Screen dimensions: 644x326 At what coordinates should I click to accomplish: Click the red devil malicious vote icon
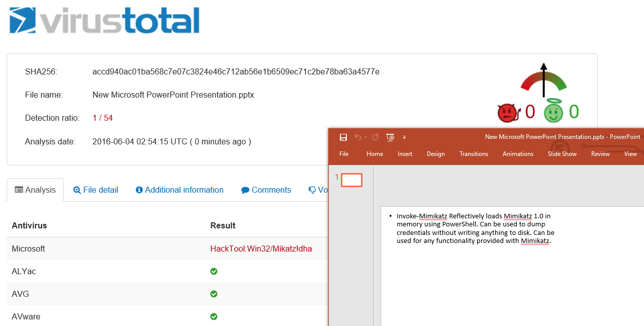[x=510, y=113]
